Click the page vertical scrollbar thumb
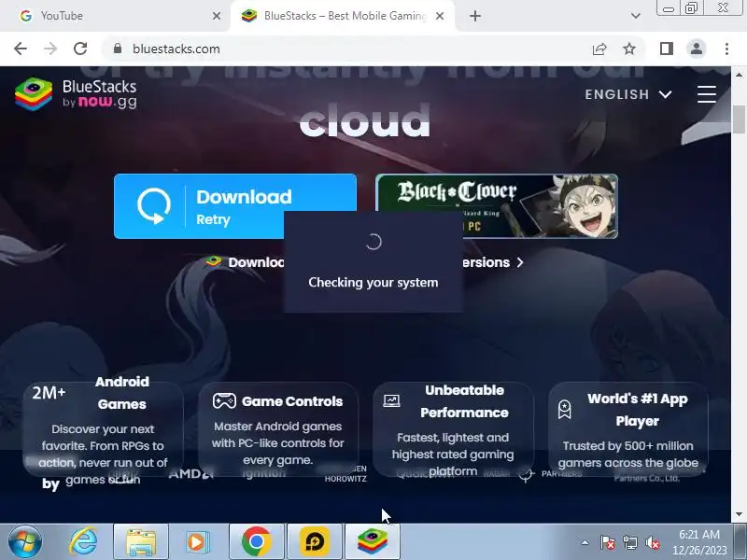Viewport: 747px width, 560px height. click(x=739, y=119)
